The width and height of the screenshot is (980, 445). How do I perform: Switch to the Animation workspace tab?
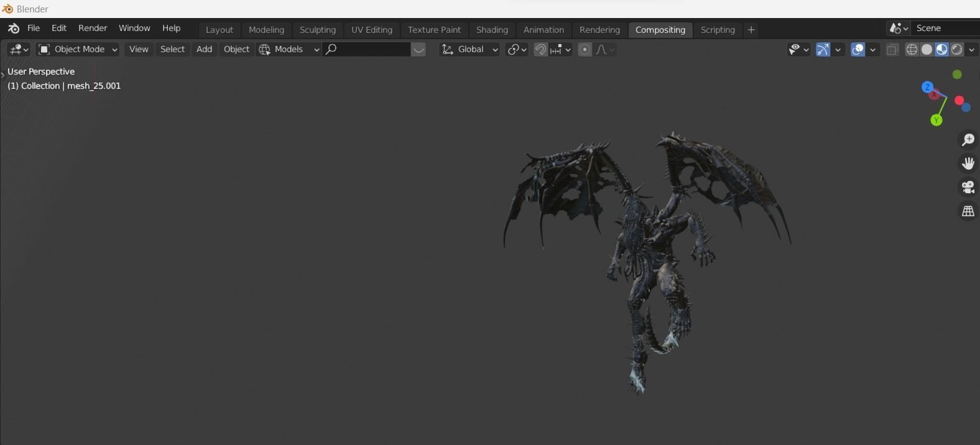click(543, 30)
